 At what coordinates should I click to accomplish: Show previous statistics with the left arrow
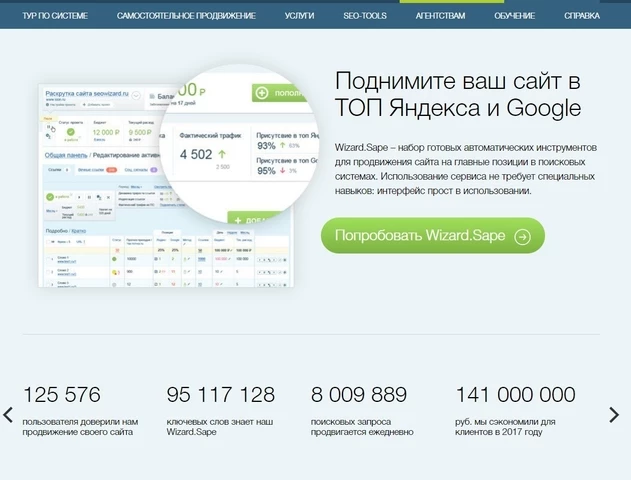click(x=8, y=415)
